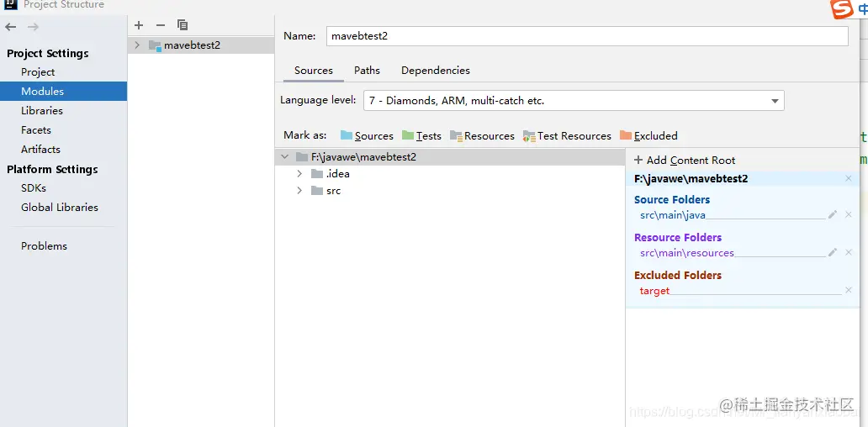868x427 pixels.
Task: Remove selected module with minus icon
Action: click(x=161, y=25)
